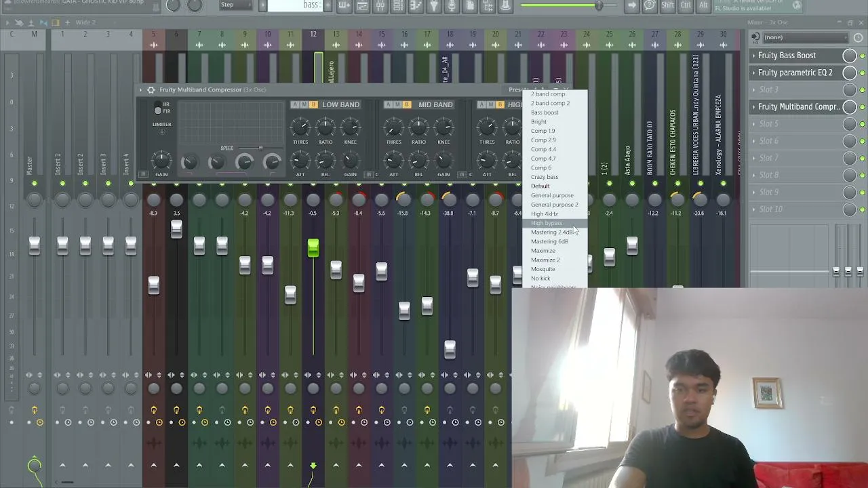This screenshot has width=868, height=488.
Task: Choose the Mastering 6dB preset
Action: click(x=550, y=241)
